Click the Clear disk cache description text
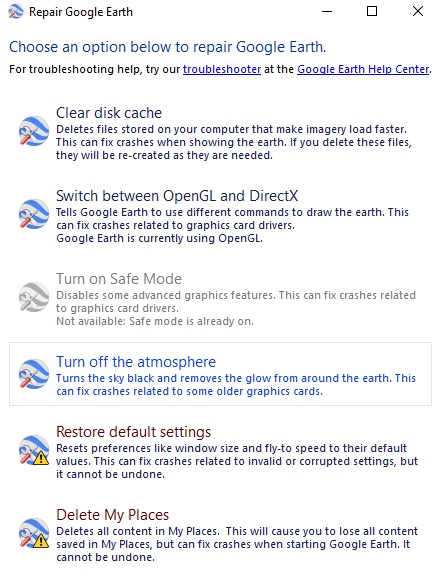 (234, 142)
